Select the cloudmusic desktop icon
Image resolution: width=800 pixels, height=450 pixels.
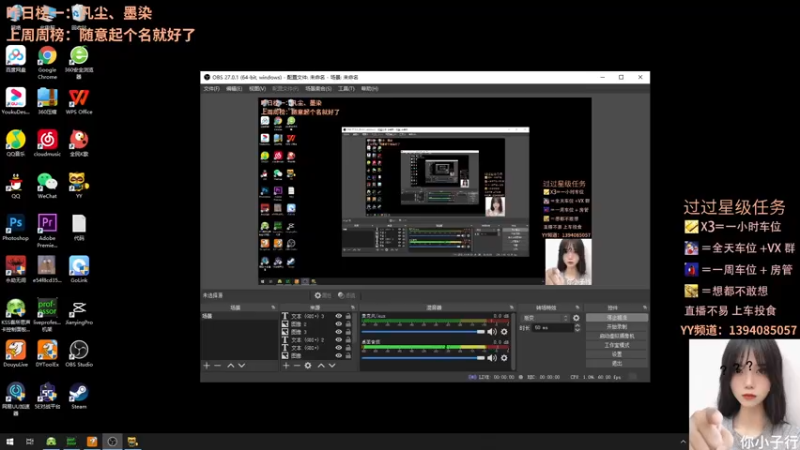tap(47, 143)
